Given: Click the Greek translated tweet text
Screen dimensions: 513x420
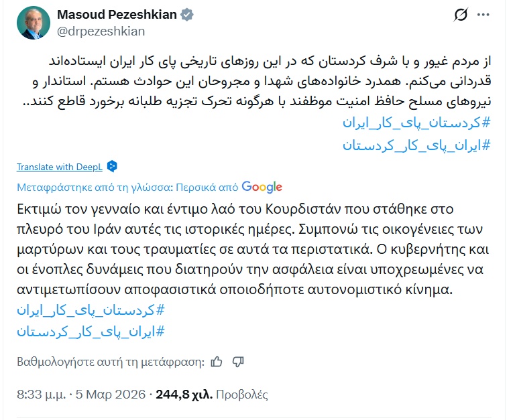Looking at the screenshot, I should 248,248.
